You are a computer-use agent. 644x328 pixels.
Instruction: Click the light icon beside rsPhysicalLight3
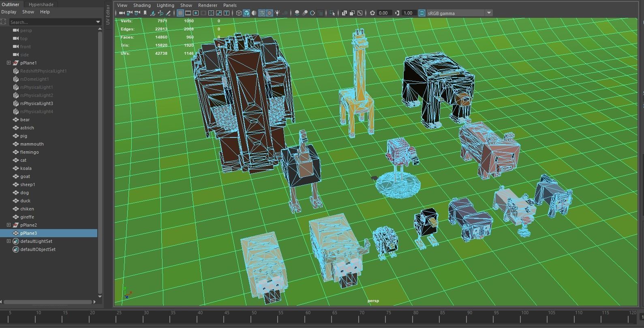[x=16, y=103]
